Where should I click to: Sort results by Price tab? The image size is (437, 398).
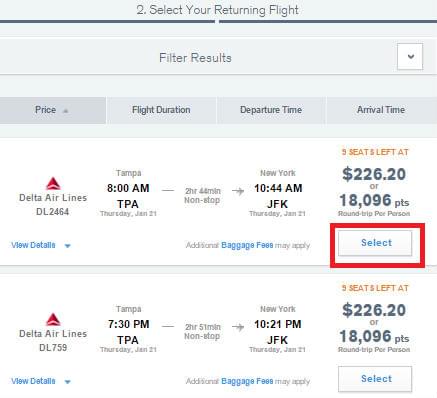click(x=53, y=110)
